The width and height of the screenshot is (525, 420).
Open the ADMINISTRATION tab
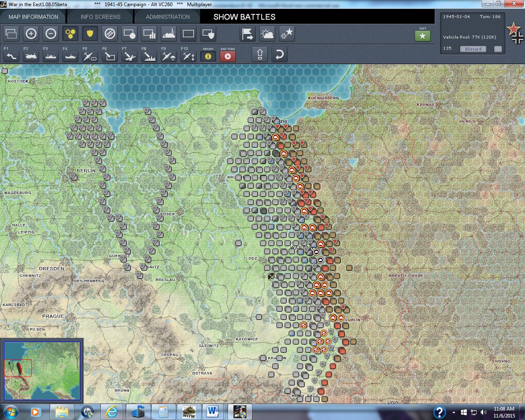pos(168,17)
